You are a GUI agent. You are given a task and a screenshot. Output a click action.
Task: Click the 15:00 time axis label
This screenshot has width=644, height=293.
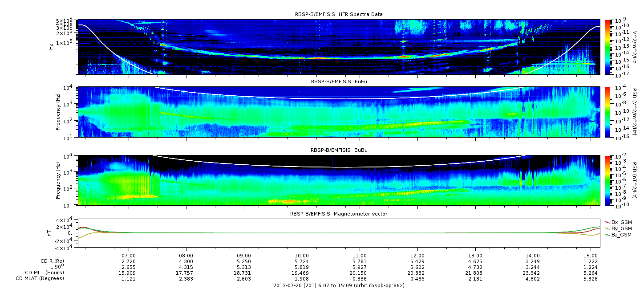coord(591,256)
